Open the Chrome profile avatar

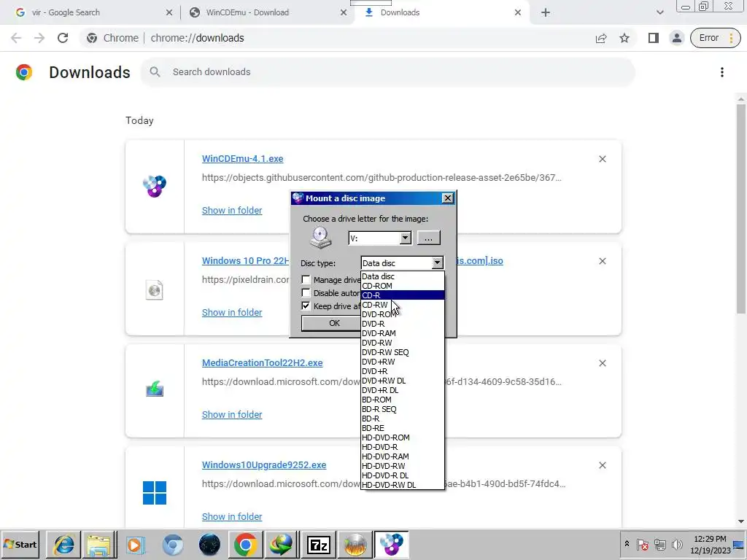(x=676, y=38)
